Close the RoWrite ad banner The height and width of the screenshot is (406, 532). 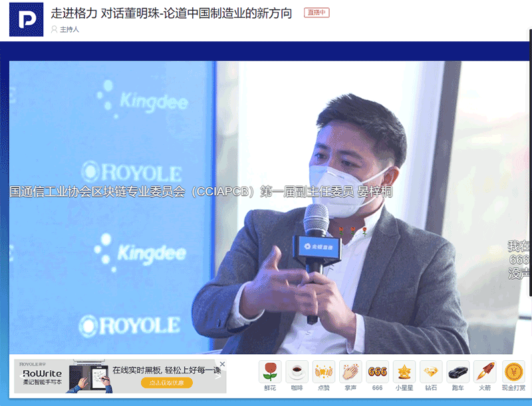coord(222,364)
